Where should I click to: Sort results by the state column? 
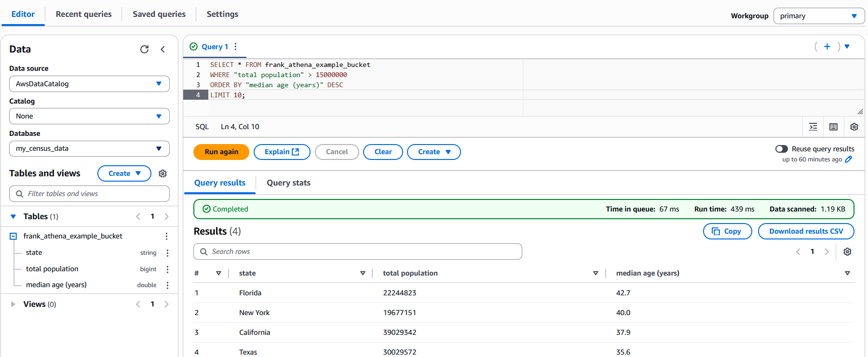click(x=363, y=273)
